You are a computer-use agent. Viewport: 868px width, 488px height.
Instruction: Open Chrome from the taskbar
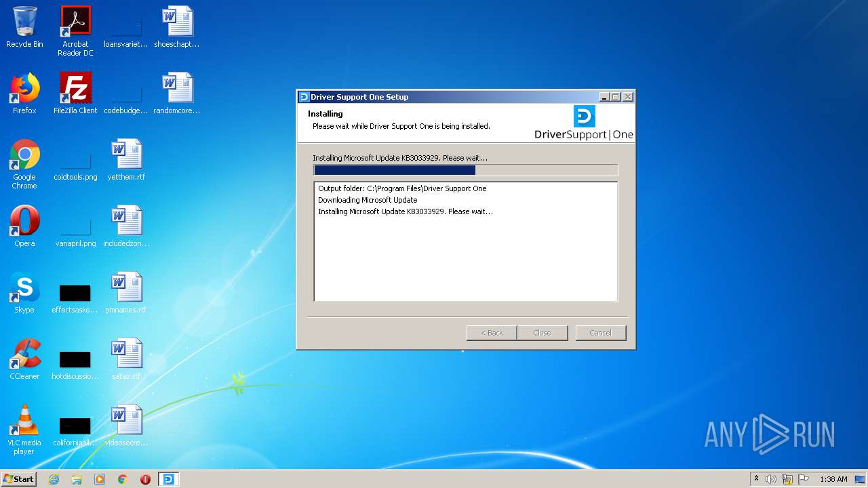(123, 479)
